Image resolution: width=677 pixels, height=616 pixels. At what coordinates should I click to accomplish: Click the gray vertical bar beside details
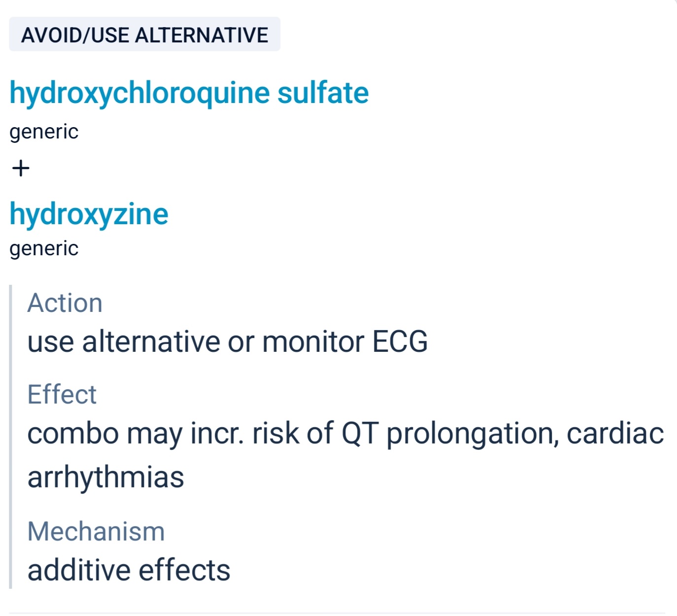coord(11,436)
